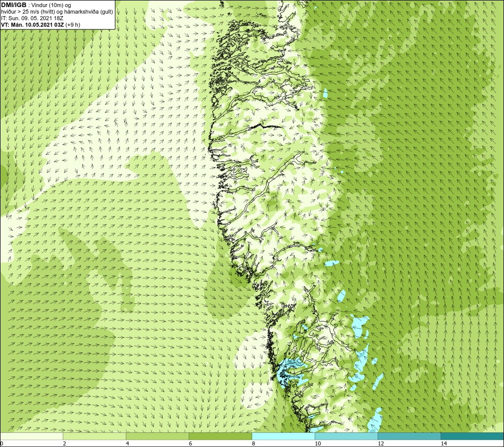
Task: Click the 'VT: Mán. 10.05.2021 03Z' timestamp
Action: click(x=32, y=24)
